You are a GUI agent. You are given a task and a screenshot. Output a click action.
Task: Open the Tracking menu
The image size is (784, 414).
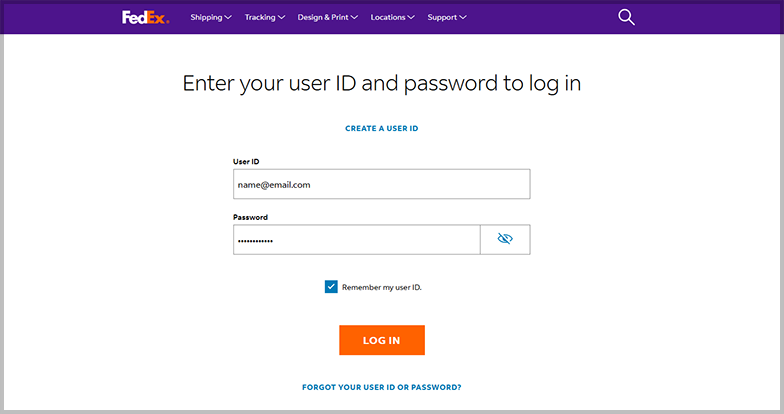(260, 17)
